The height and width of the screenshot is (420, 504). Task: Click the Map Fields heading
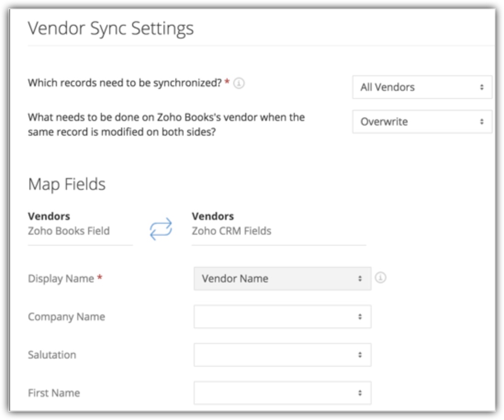pyautogui.click(x=67, y=184)
